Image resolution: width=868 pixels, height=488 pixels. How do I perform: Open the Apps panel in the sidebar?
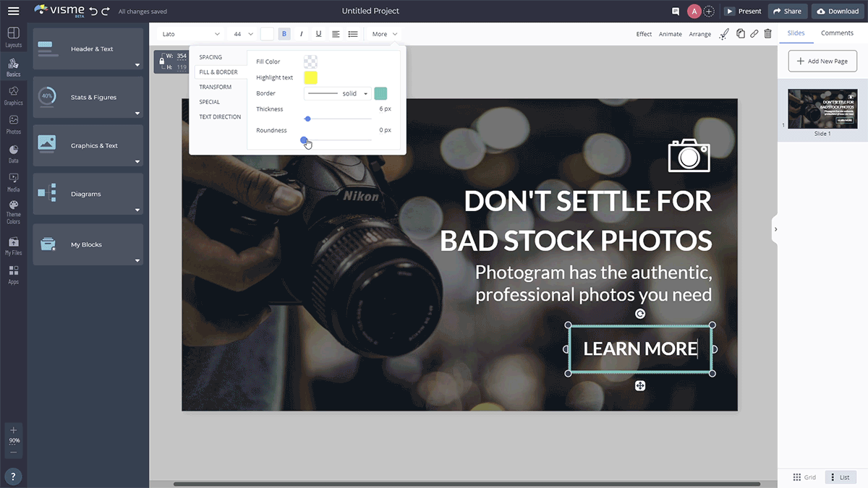pos(13,272)
